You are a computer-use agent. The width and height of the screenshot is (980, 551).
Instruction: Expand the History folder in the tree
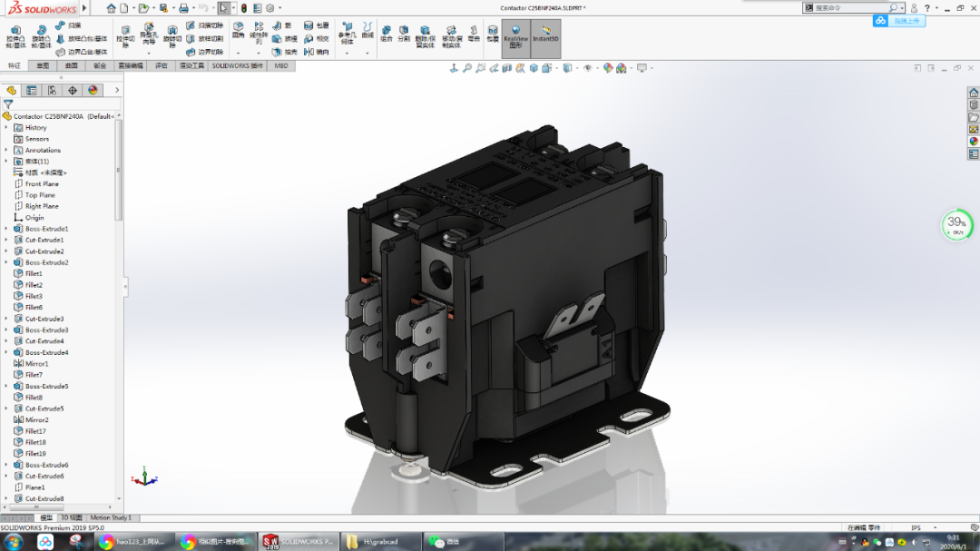click(6, 128)
